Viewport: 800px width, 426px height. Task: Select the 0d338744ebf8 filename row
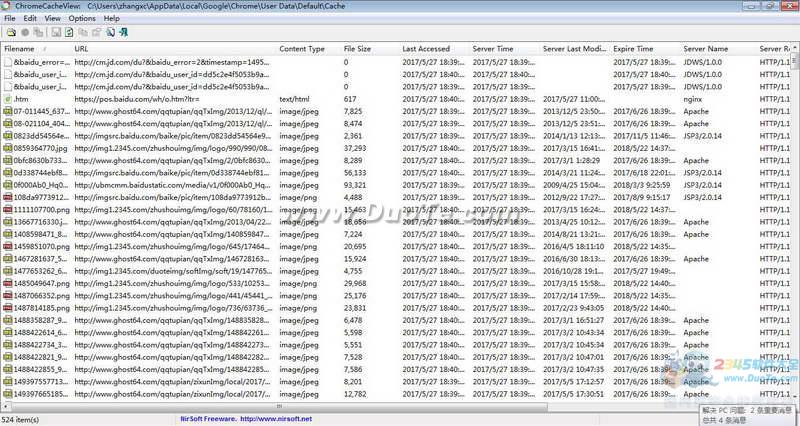click(41, 172)
